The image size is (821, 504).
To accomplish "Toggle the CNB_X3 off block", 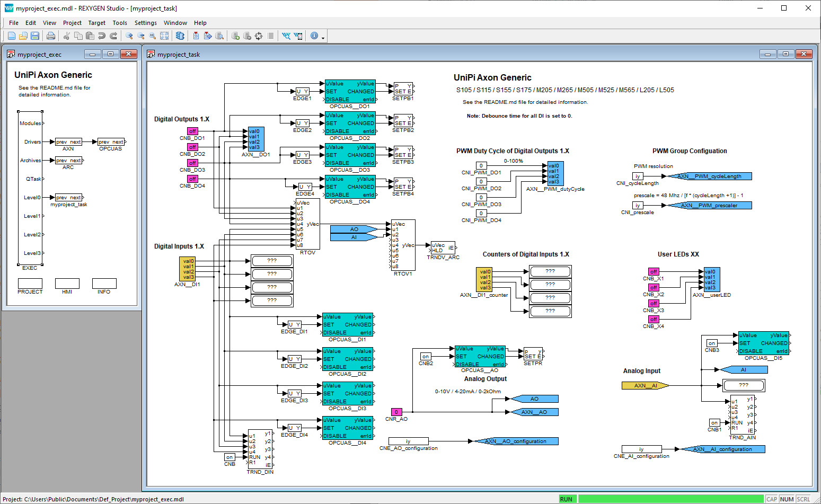I will pos(654,303).
